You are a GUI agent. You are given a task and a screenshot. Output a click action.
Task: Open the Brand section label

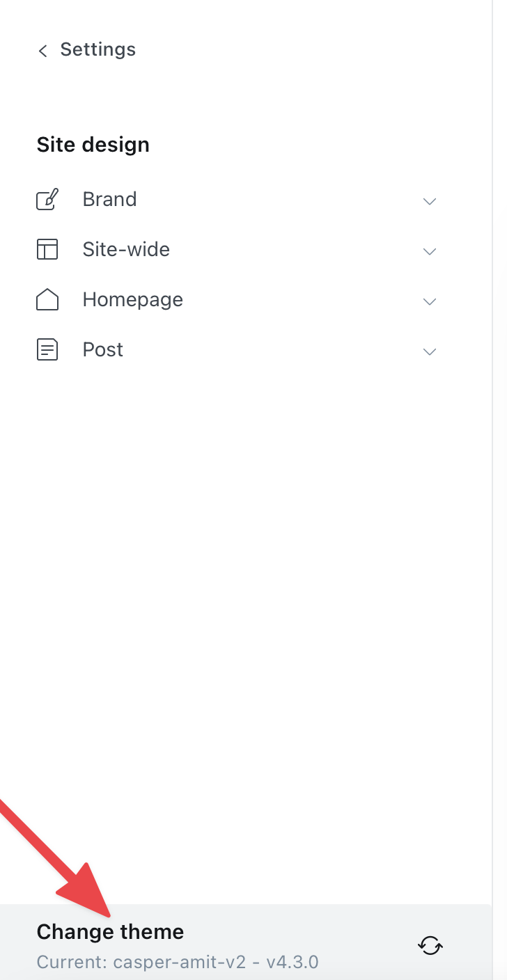[x=109, y=199]
